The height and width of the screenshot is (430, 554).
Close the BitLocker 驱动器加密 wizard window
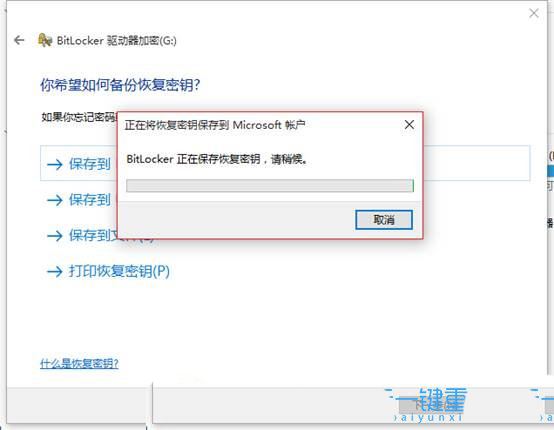(534, 13)
